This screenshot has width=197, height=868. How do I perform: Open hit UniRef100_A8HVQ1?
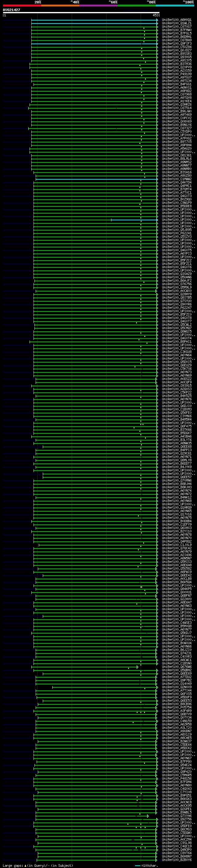pos(176,20)
